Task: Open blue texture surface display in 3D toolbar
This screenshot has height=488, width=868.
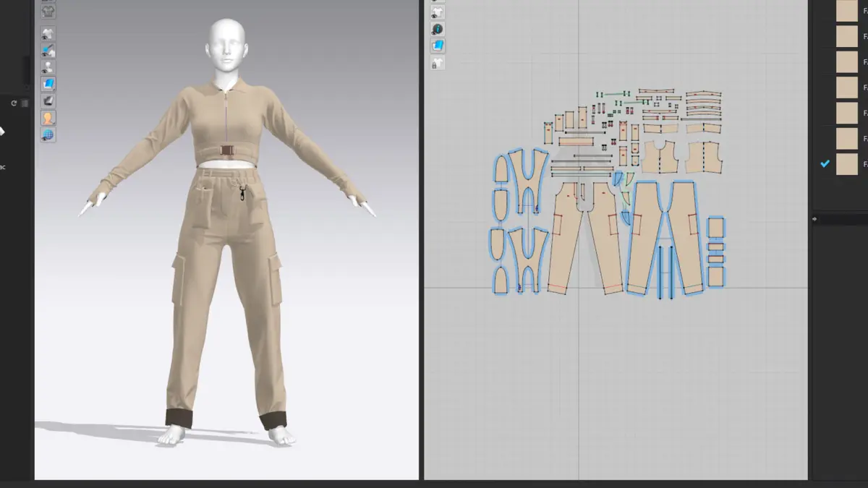Action: coord(48,84)
